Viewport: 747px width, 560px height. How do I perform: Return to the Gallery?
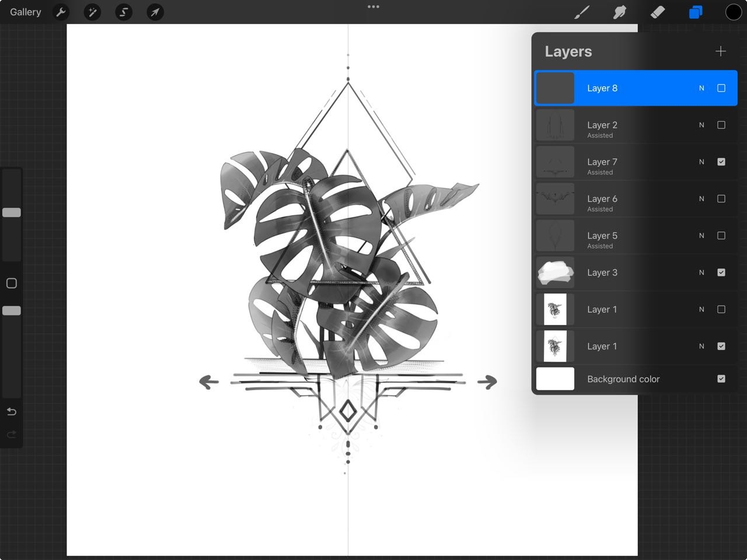(x=25, y=12)
